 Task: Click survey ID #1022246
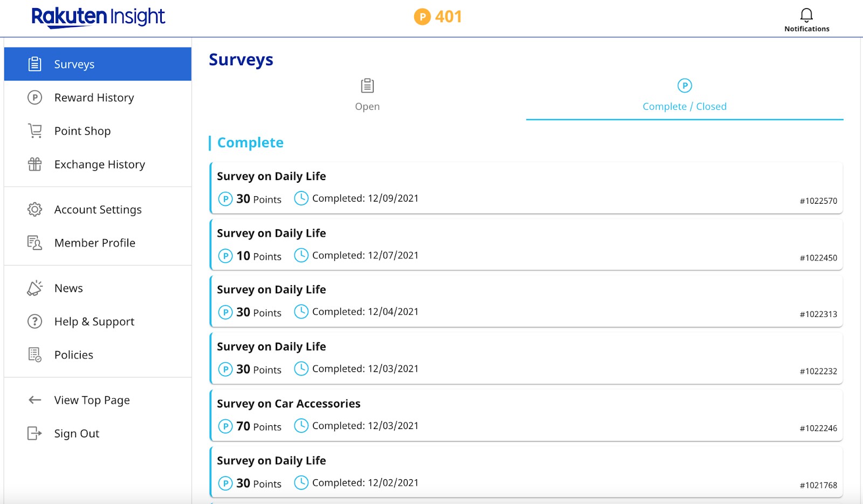tap(818, 429)
